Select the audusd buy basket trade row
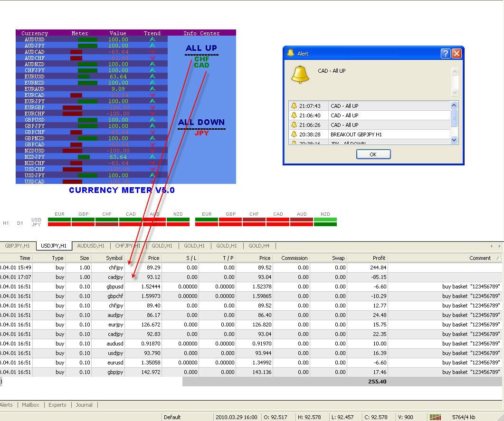 click(x=251, y=344)
